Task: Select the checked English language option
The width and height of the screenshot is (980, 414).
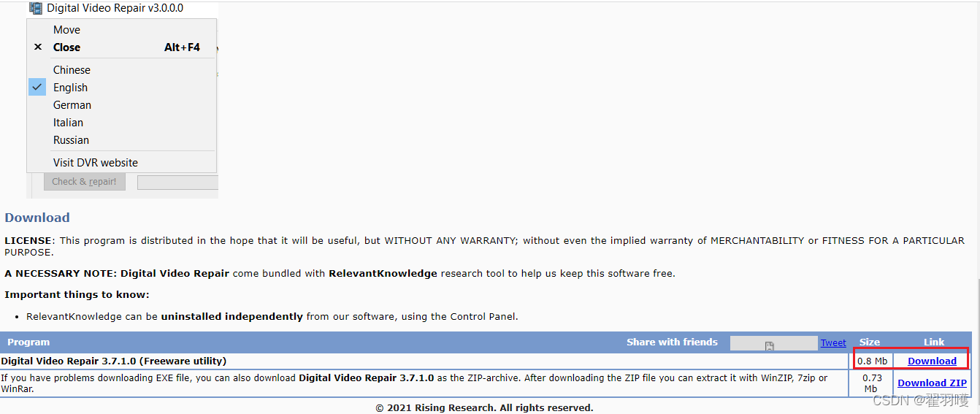Action: 121,88
